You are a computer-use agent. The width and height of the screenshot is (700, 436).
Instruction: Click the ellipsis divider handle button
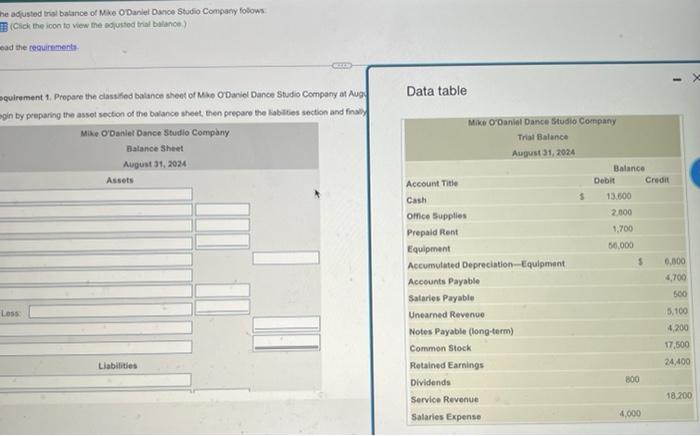pyautogui.click(x=342, y=66)
